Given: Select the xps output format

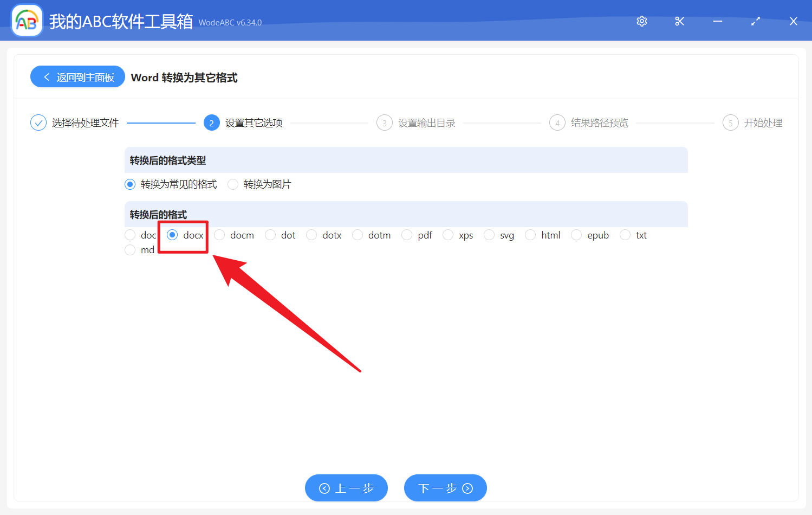Looking at the screenshot, I should tap(448, 235).
